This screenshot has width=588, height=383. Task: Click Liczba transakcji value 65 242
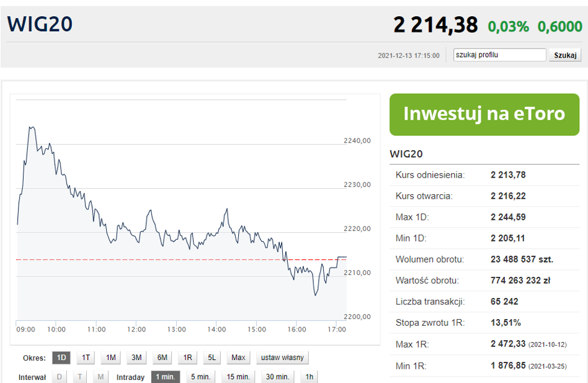pos(504,301)
